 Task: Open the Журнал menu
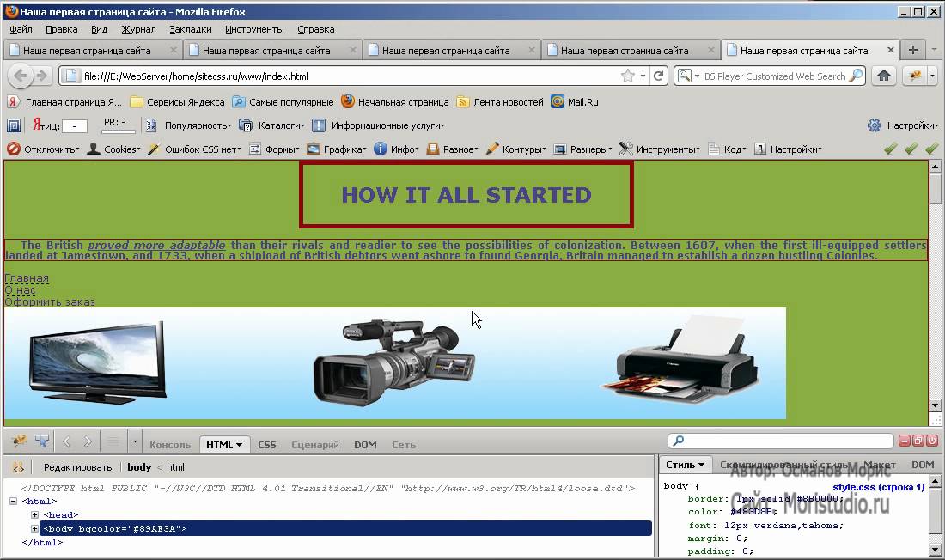pyautogui.click(x=138, y=29)
